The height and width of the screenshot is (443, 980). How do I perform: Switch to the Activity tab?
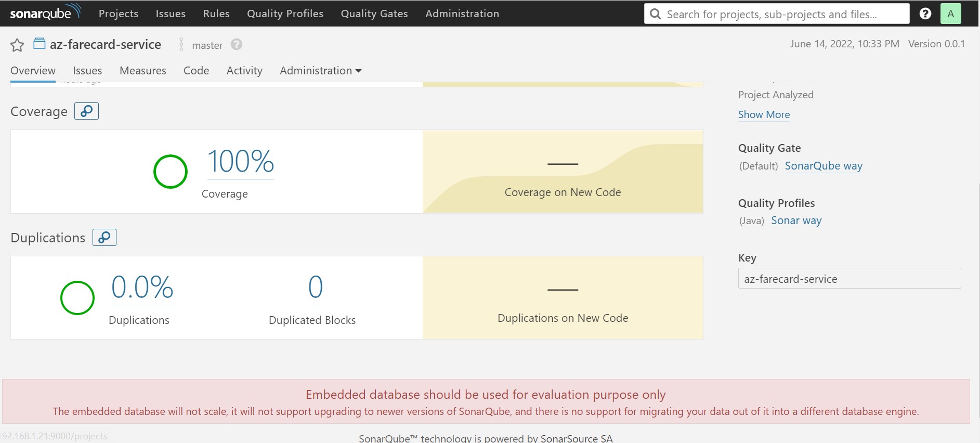244,71
